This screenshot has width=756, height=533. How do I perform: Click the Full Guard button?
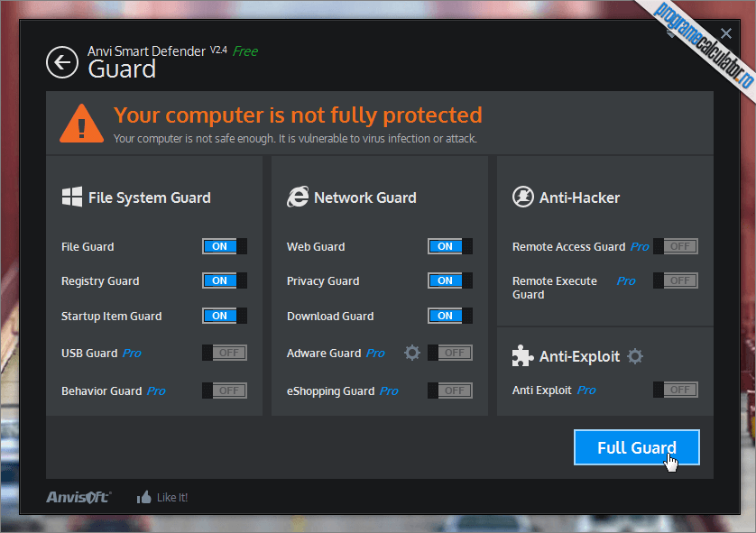click(636, 447)
